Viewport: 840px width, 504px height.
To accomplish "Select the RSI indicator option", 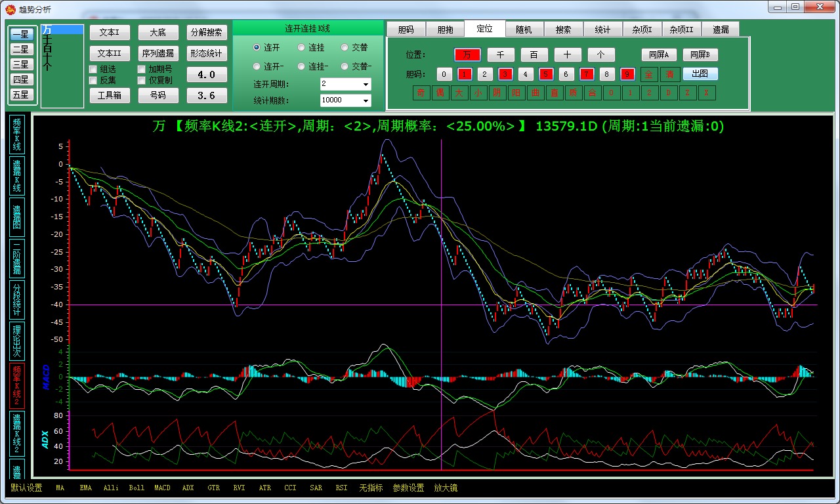I will click(341, 488).
